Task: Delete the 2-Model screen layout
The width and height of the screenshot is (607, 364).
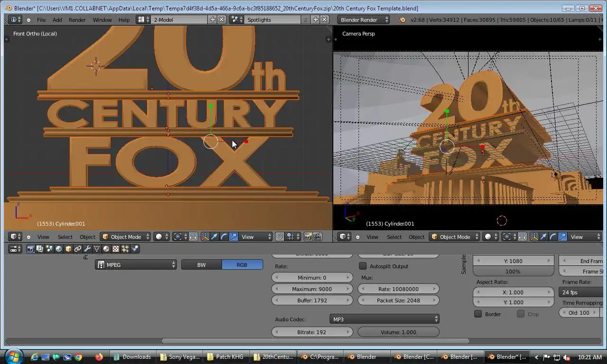Action: (x=221, y=19)
